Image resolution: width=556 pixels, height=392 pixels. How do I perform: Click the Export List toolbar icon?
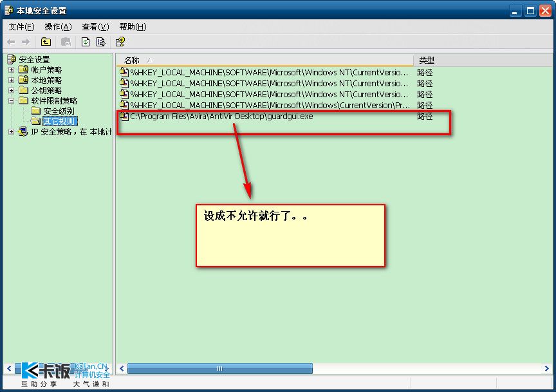tap(101, 42)
